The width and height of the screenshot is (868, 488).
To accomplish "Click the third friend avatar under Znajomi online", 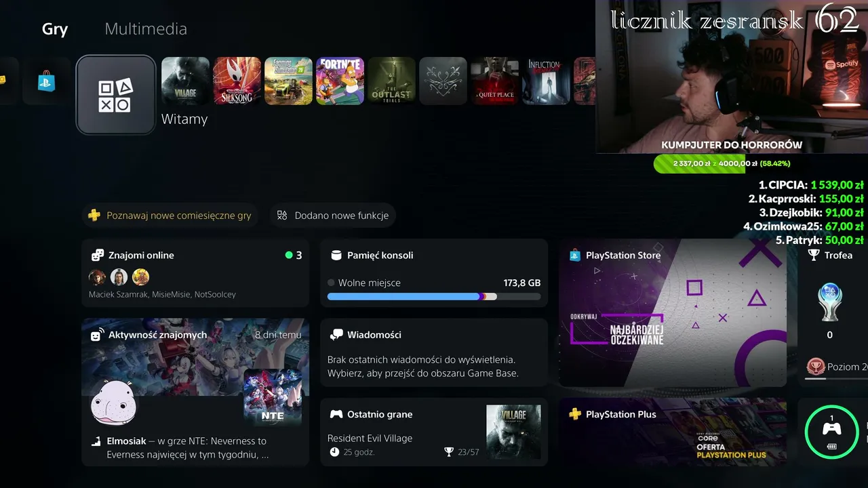I will (141, 277).
